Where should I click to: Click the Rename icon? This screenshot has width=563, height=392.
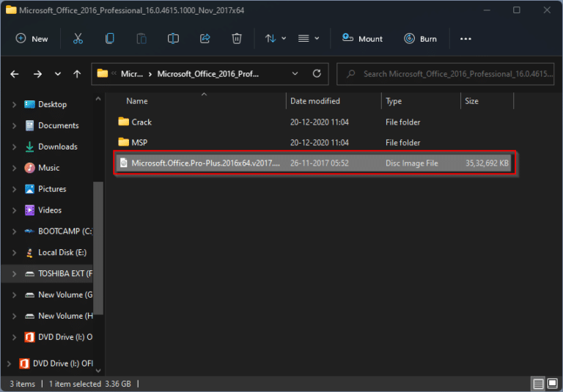pyautogui.click(x=173, y=38)
